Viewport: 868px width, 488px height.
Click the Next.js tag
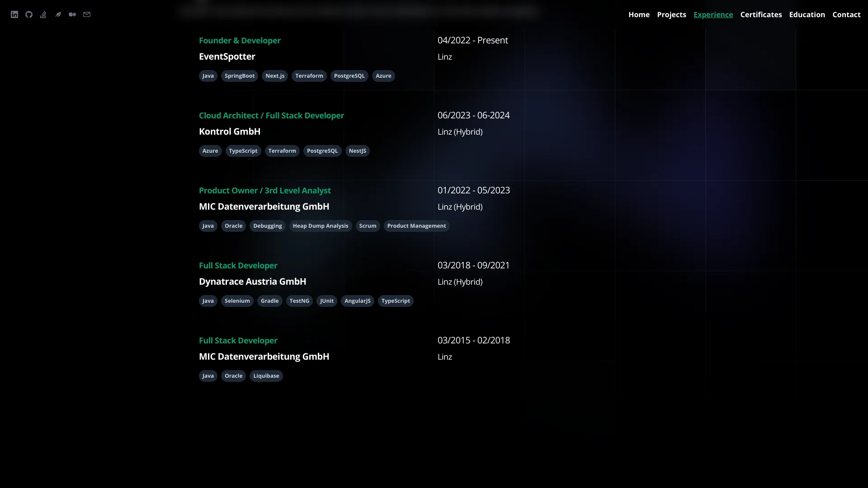(x=275, y=76)
